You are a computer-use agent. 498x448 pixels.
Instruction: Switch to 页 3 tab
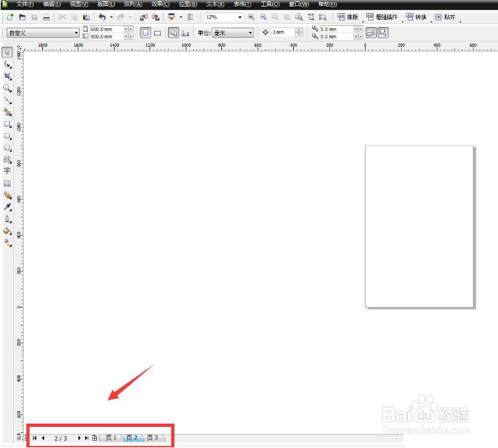[x=153, y=438]
